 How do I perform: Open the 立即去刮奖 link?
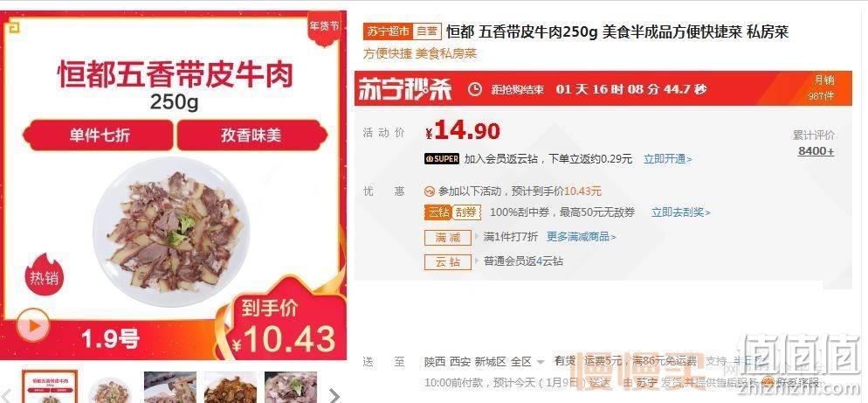(x=681, y=212)
